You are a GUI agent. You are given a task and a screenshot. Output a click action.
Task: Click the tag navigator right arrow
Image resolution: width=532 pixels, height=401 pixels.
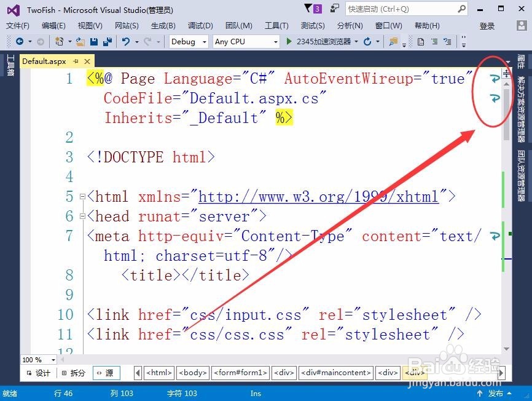click(x=501, y=373)
